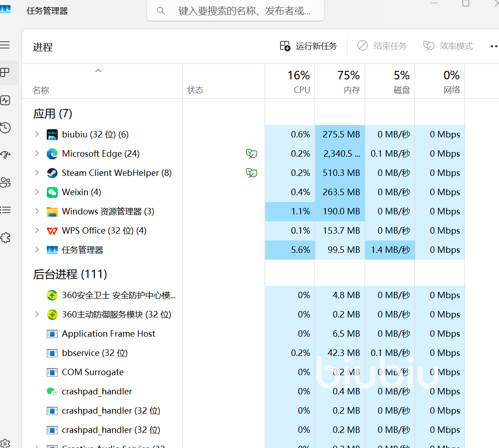The image size is (499, 448).
Task: Expand Steam Client WebHelper process group
Action: pyautogui.click(x=37, y=173)
